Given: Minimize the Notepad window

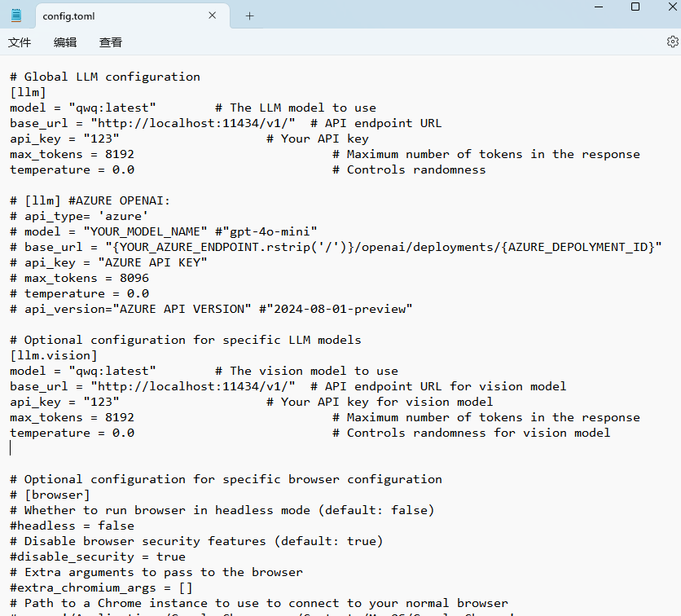Looking at the screenshot, I should [599, 7].
